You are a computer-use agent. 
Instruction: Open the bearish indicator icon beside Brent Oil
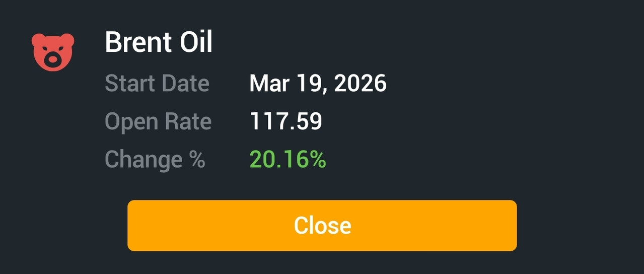[53, 52]
